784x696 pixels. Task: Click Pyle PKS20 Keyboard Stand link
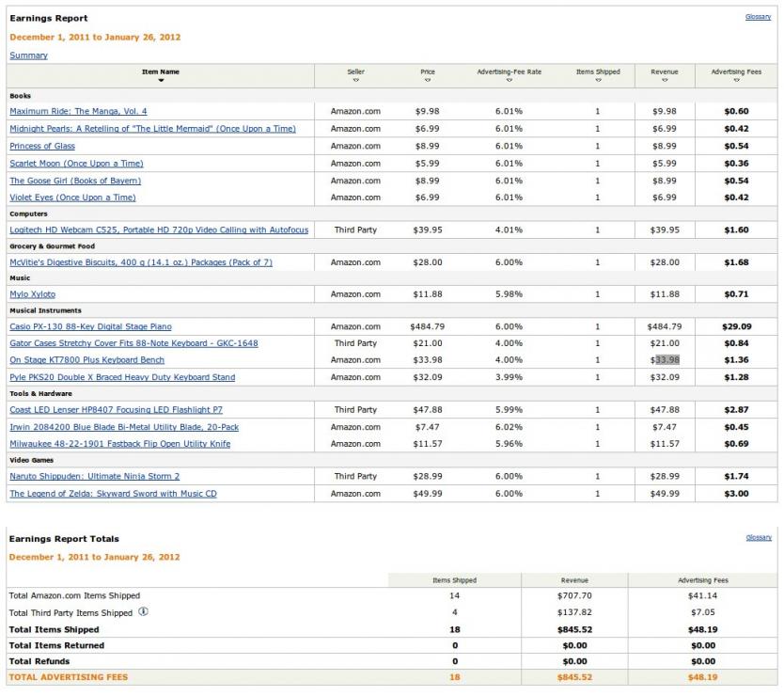[122, 377]
